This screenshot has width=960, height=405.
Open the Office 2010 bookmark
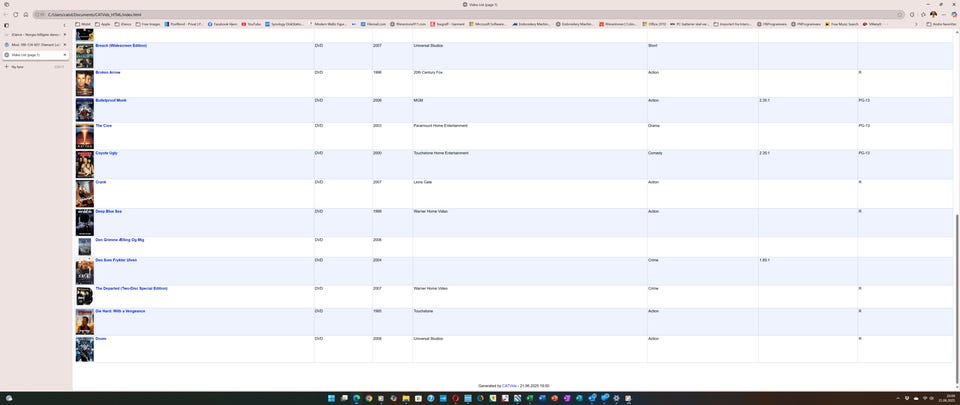tap(654, 24)
